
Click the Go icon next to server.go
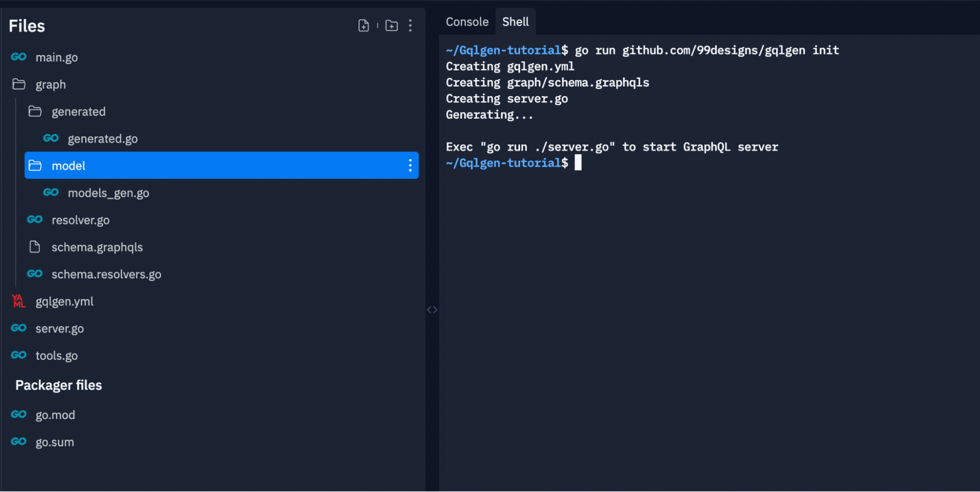click(x=18, y=328)
